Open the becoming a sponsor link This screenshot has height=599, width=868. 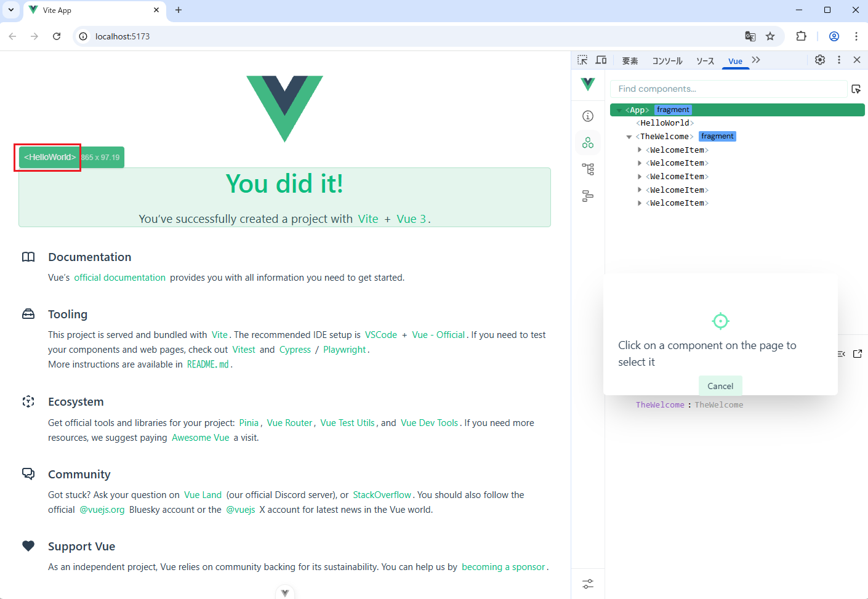coord(504,567)
